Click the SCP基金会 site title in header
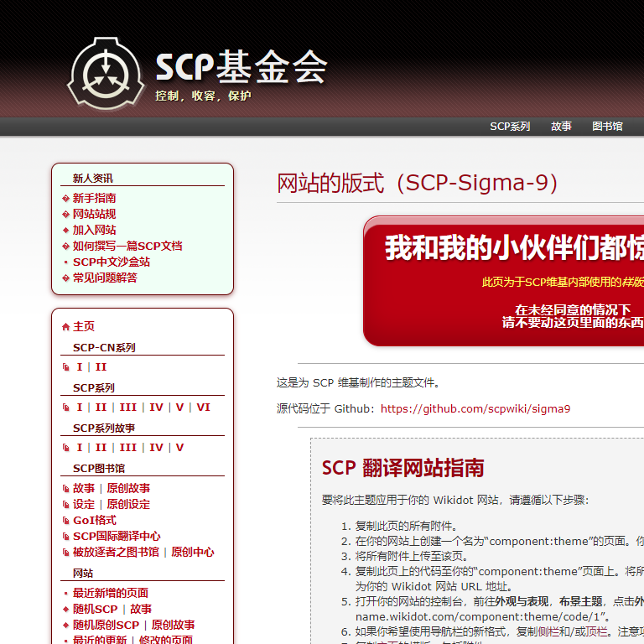This screenshot has height=644, width=644. [241, 67]
